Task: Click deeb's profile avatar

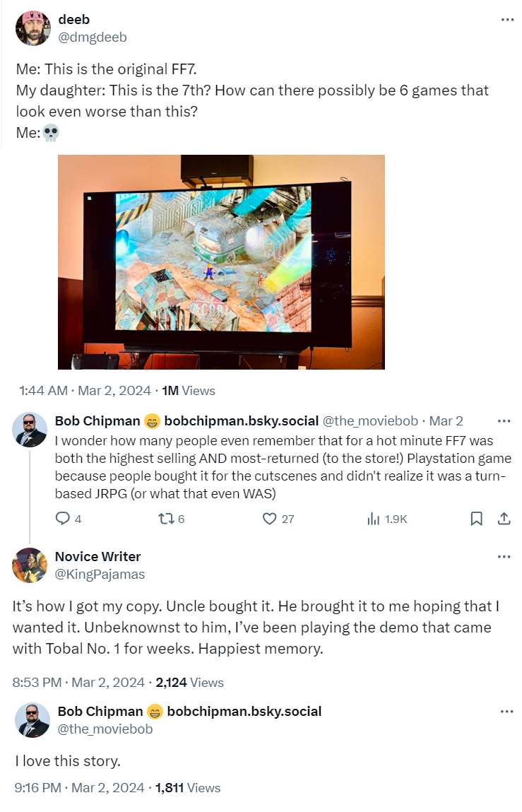Action: 33,28
